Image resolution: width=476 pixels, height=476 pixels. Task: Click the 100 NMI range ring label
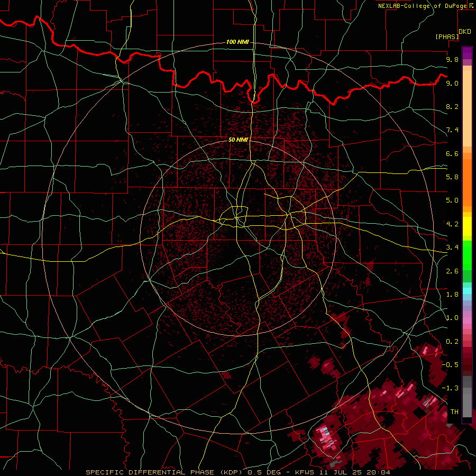click(237, 42)
